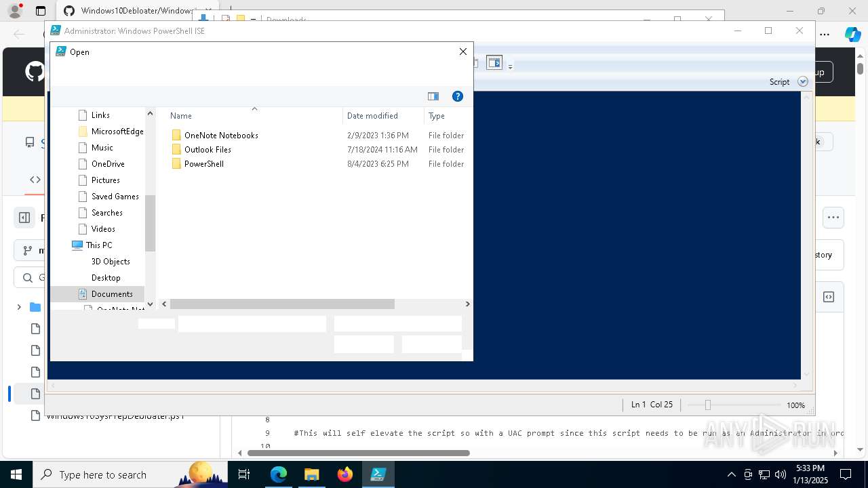Viewport: 868px width, 488px height.
Task: Open the Edge profile avatar
Action: point(14,11)
